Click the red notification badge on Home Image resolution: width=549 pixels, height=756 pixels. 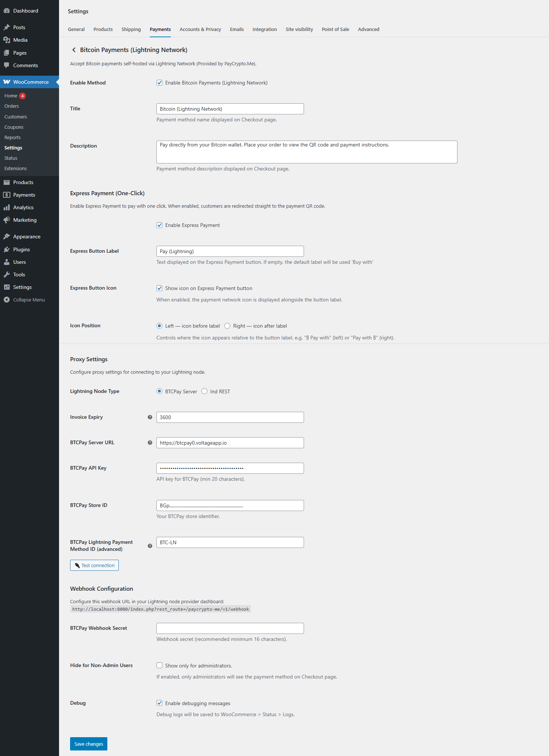pyautogui.click(x=23, y=96)
